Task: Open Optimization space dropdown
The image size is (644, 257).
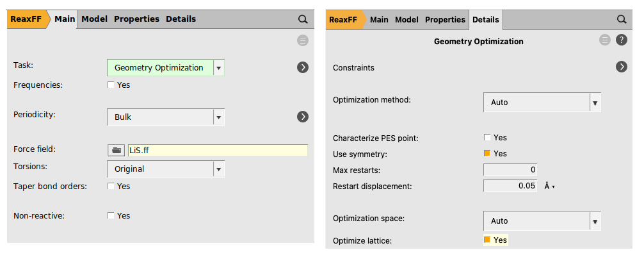Action: point(542,221)
